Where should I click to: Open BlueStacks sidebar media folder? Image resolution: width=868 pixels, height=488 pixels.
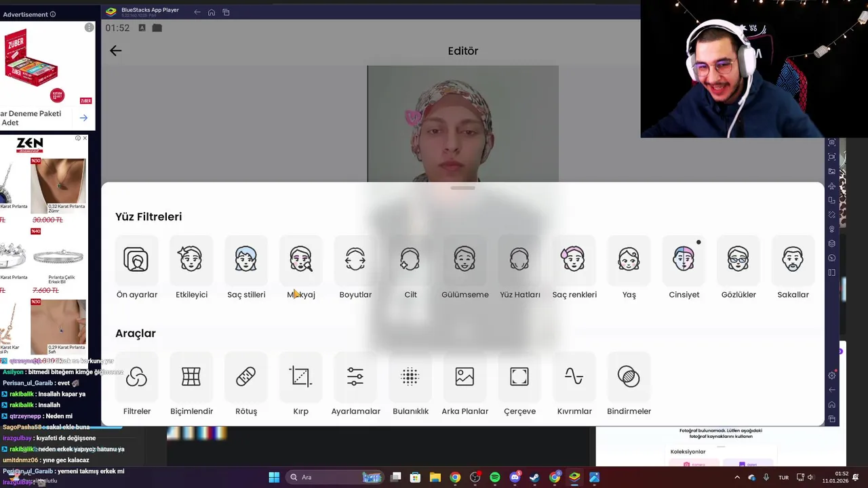click(x=832, y=171)
